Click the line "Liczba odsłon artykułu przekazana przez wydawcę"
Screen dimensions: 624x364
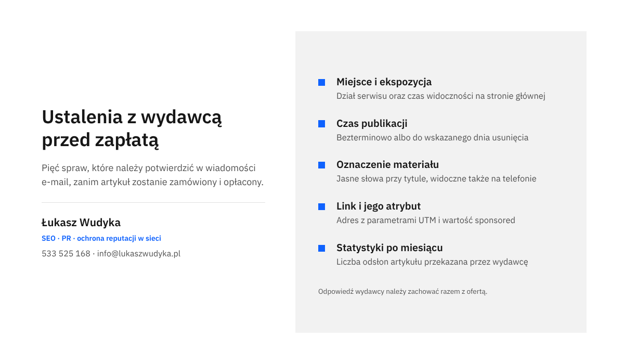tap(432, 262)
